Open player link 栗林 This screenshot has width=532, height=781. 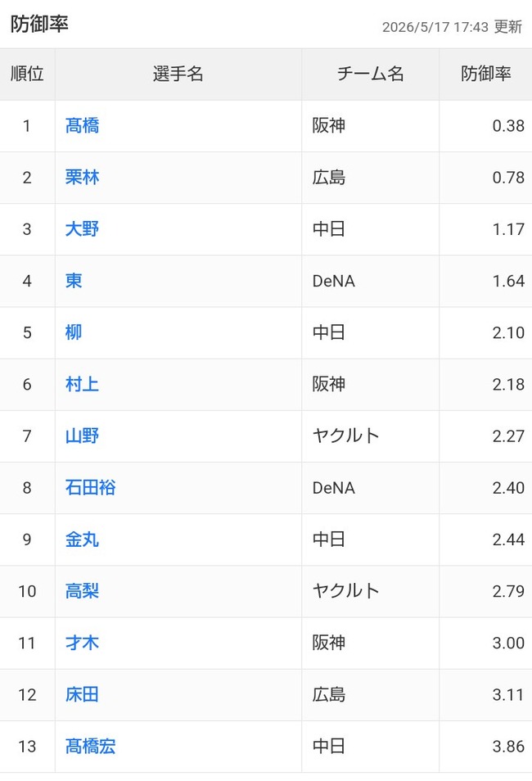click(82, 178)
